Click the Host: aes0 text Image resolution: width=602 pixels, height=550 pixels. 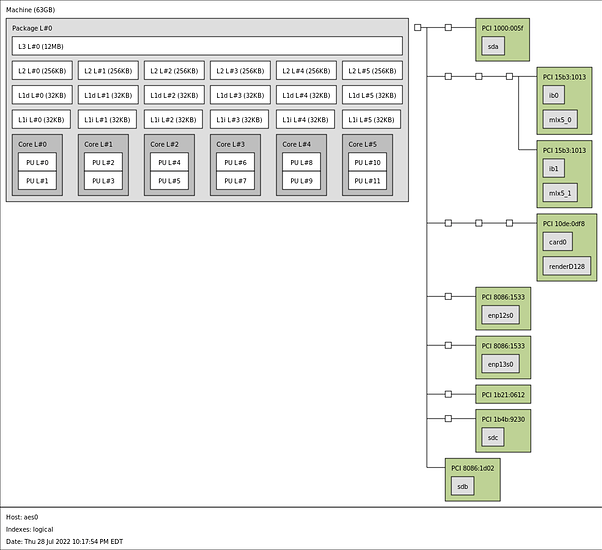tap(22, 517)
